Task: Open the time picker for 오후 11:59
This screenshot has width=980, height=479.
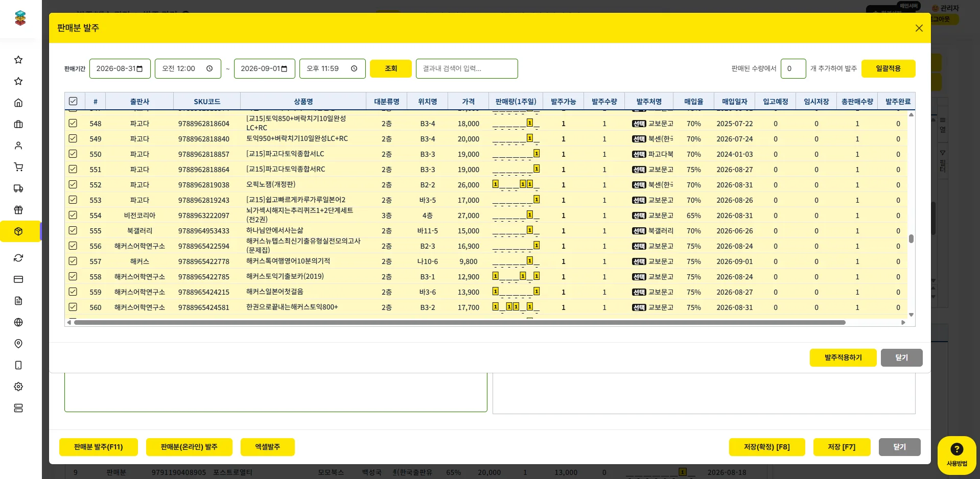Action: click(x=354, y=68)
